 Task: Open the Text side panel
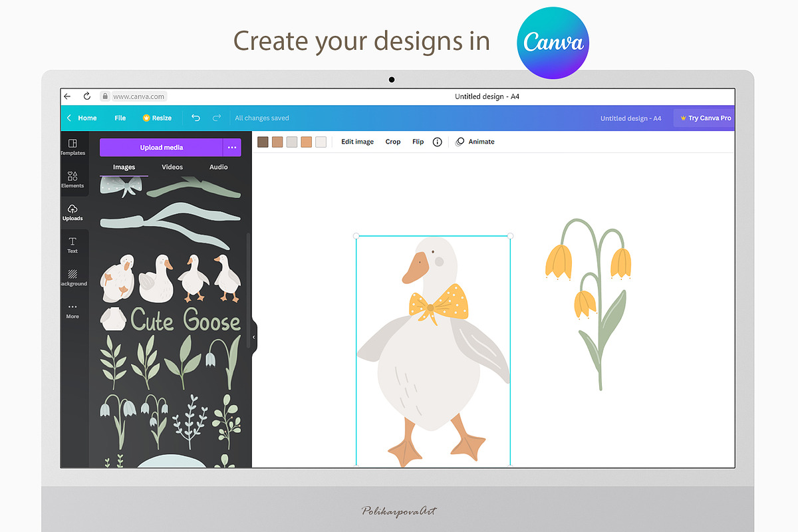point(72,245)
